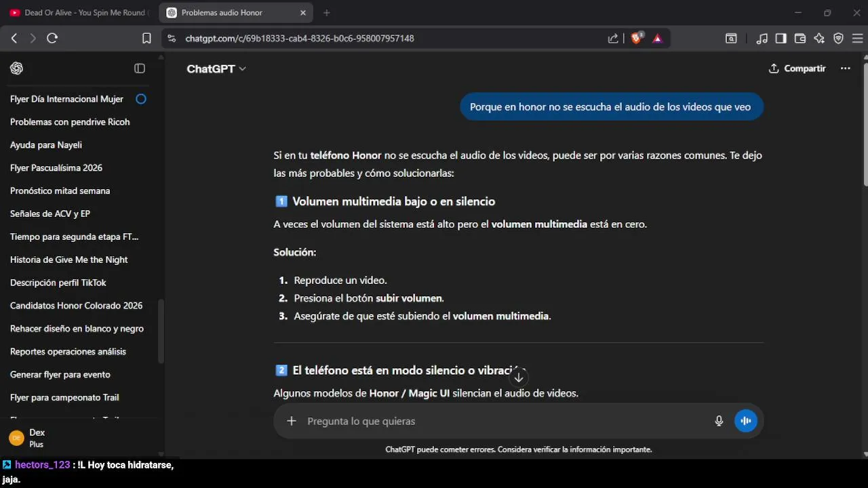Click the sidebar chat list scrollbar
868x488 pixels.
(x=161, y=332)
